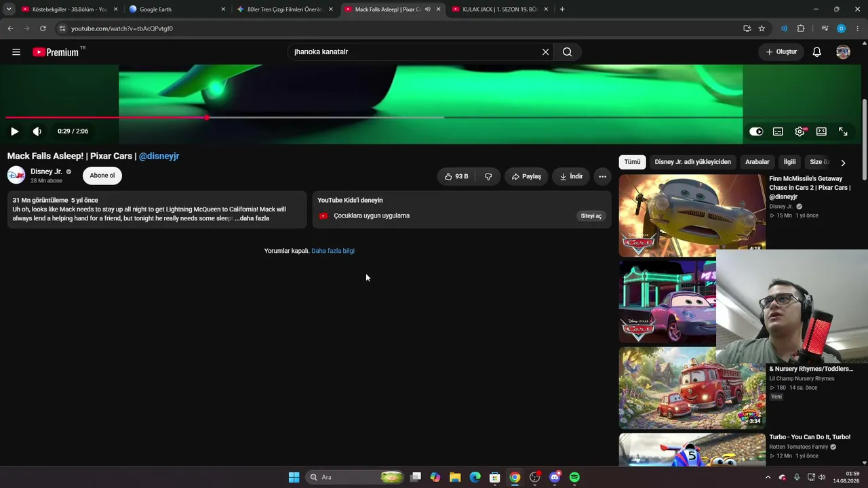868x488 pixels.
Task: Go back in browser history
Action: [10, 28]
